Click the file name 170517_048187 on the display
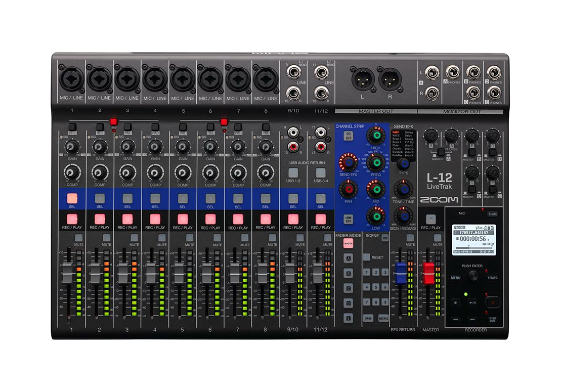561x392 pixels. (x=473, y=233)
